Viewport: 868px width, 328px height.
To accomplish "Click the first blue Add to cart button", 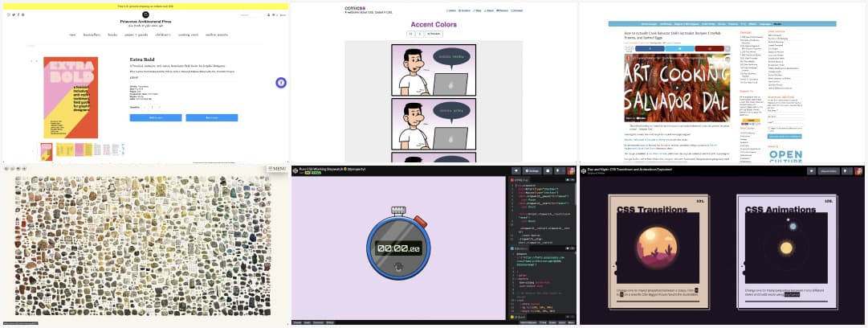I will [x=155, y=117].
